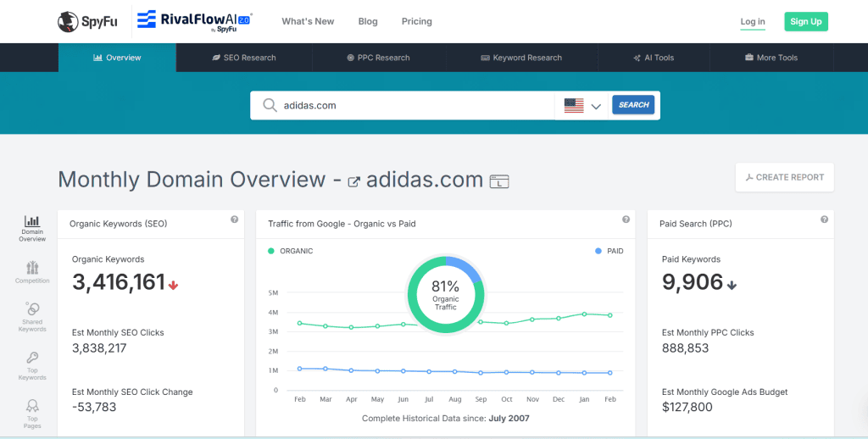Click the Organic Keywords (SEO) card title
Image resolution: width=868 pixels, height=439 pixels.
pos(118,224)
